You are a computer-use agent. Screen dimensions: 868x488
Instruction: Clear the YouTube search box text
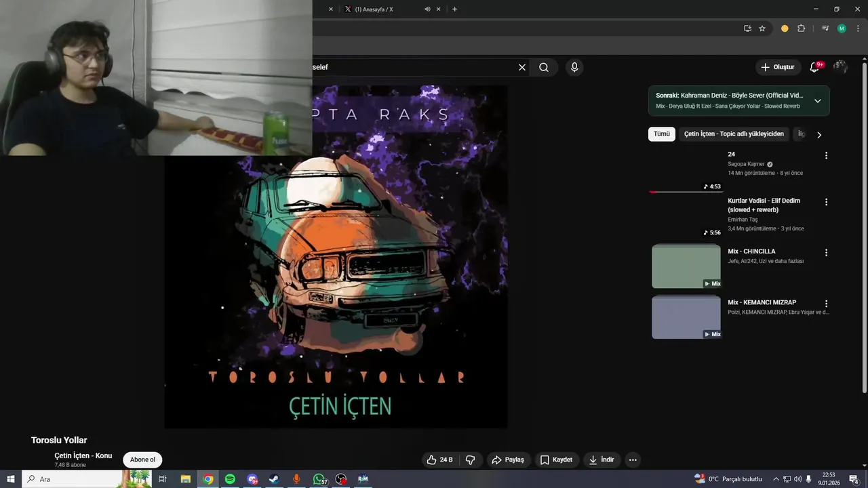[x=522, y=67]
